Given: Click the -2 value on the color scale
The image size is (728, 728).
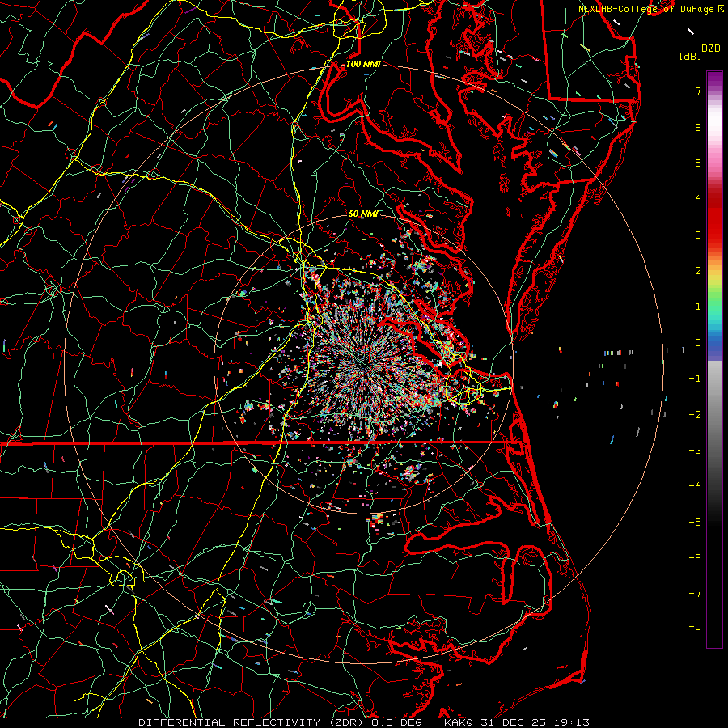Looking at the screenshot, I should [695, 414].
